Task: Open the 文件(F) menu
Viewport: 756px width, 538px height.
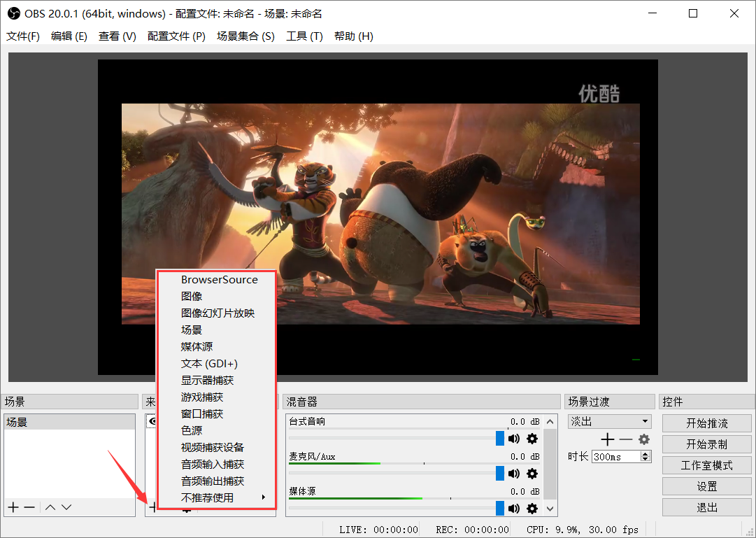Action: coord(23,36)
